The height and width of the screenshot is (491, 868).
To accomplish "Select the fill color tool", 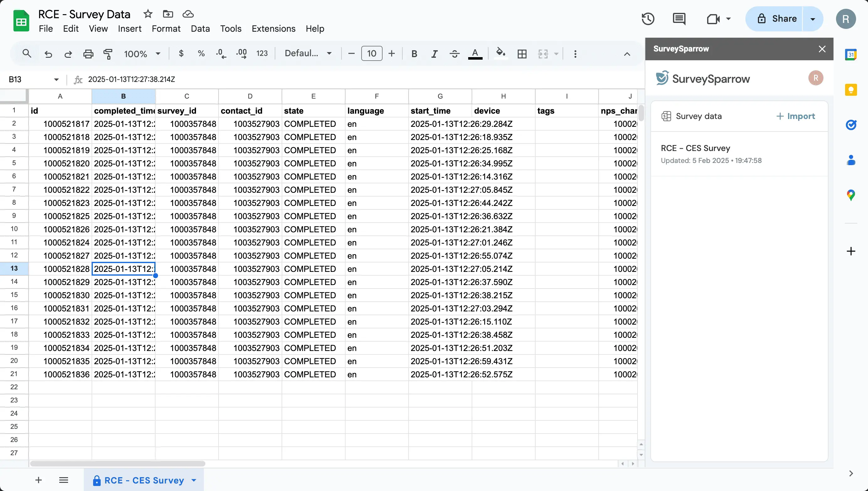I will (x=501, y=53).
